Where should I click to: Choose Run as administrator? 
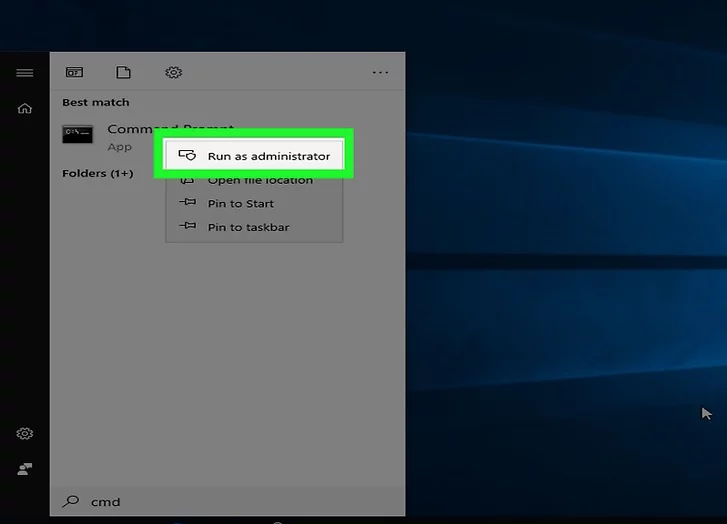pos(268,156)
